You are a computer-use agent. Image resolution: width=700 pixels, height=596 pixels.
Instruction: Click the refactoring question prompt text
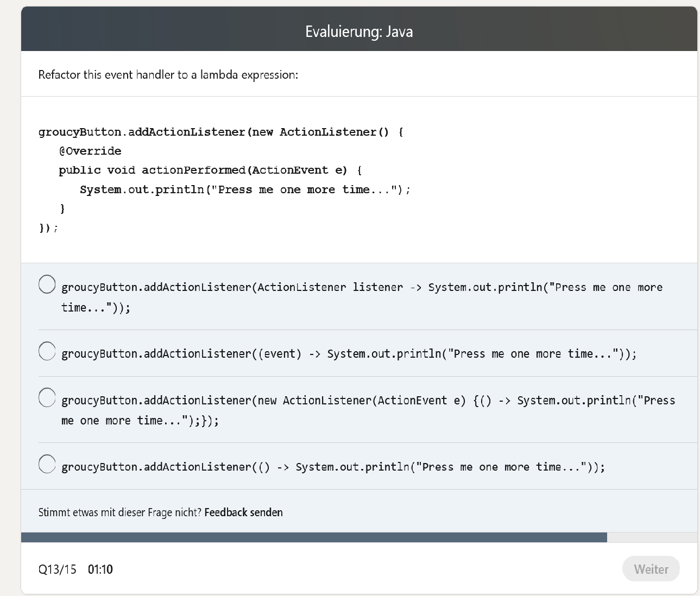[x=167, y=74]
